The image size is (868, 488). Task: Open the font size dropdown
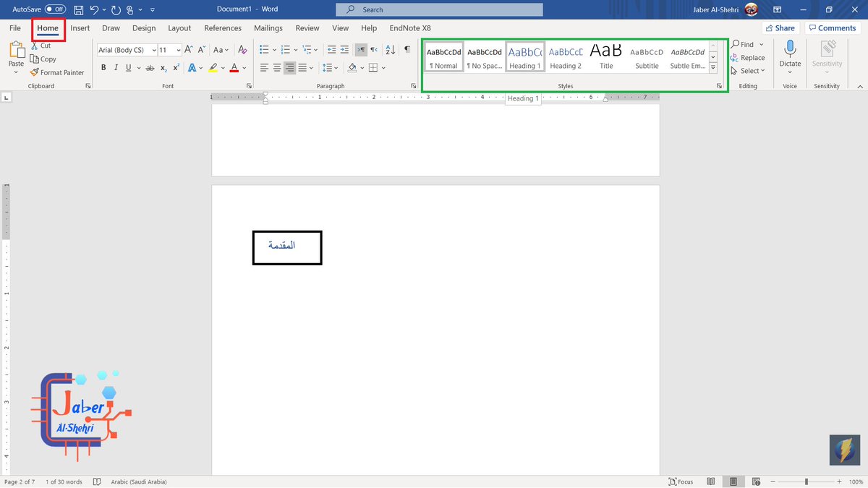coord(178,50)
